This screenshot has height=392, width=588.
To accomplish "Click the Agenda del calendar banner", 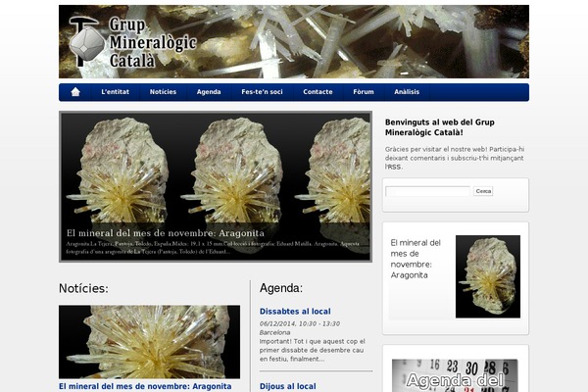I will [455, 375].
